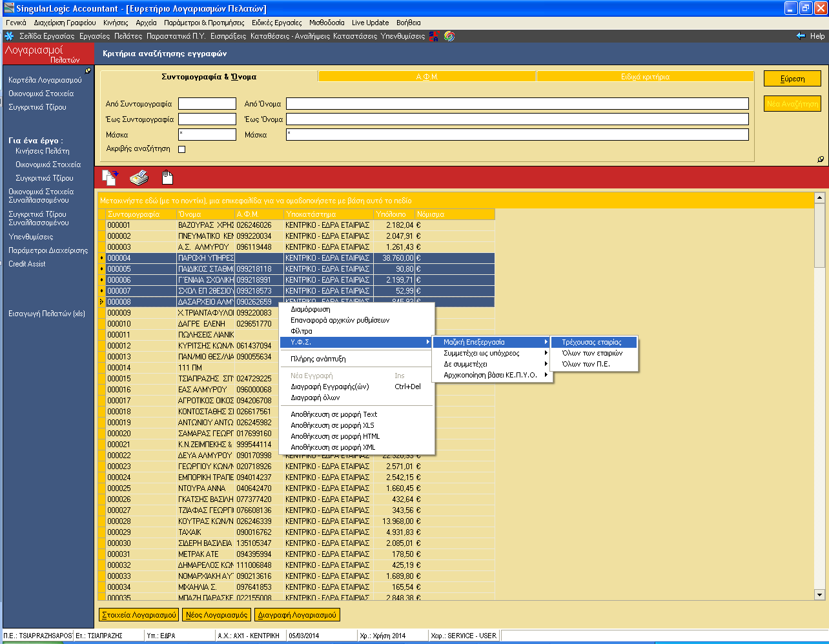Viewport: 829px width, 644px height.
Task: Click the Help link at top right
Action: [817, 36]
